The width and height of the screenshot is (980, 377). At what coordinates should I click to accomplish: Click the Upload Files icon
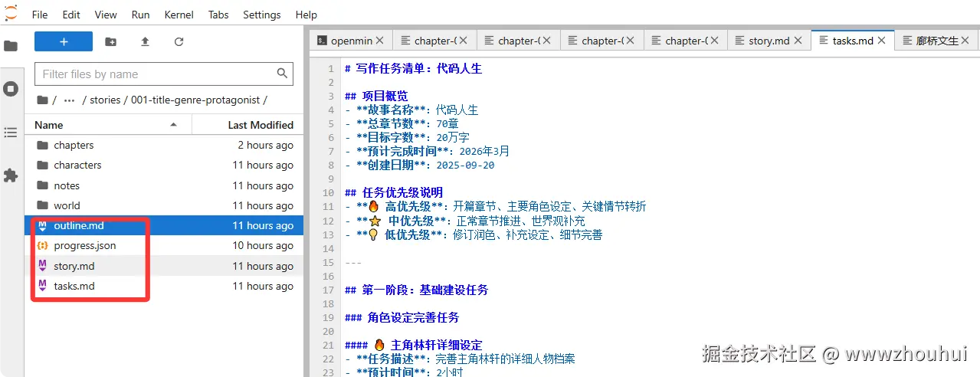(145, 41)
